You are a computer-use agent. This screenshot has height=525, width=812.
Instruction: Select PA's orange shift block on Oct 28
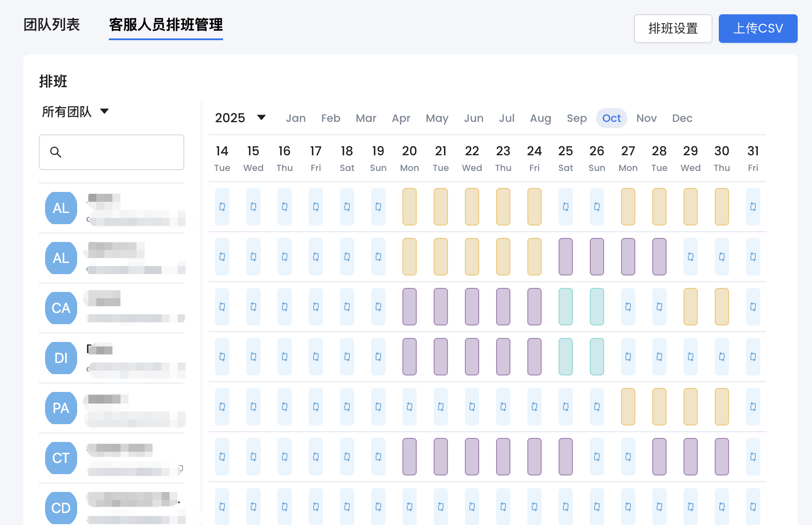pos(659,407)
